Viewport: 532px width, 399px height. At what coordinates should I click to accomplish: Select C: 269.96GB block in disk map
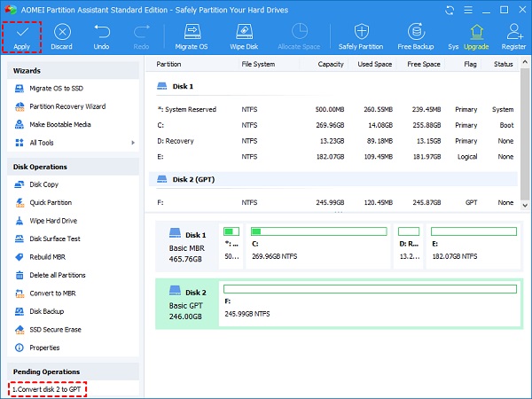pyautogui.click(x=318, y=246)
